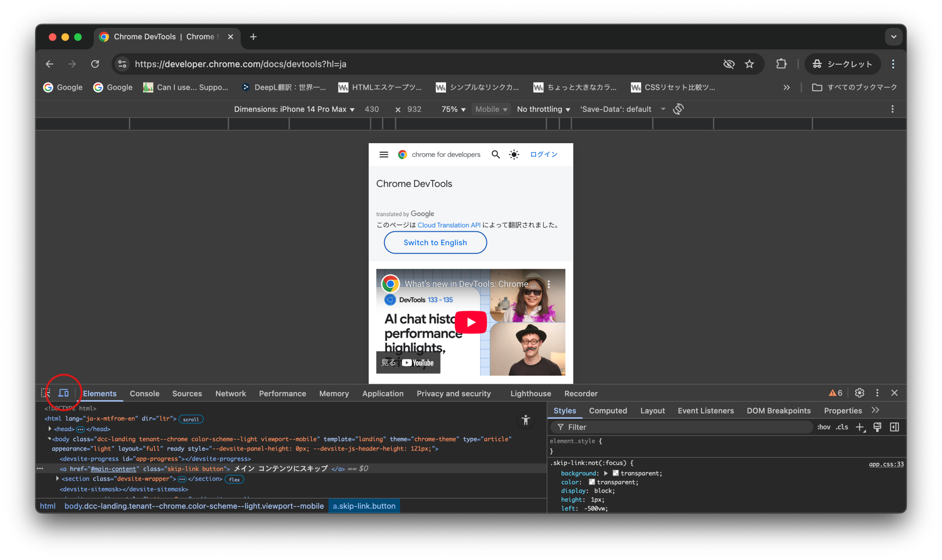
Task: Click the ログイン link
Action: 543,154
